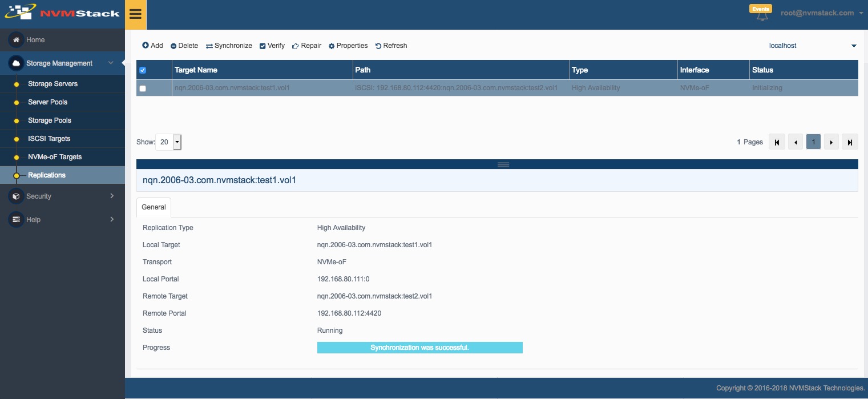The width and height of the screenshot is (868, 399).
Task: Go to next page arrow
Action: (x=831, y=142)
